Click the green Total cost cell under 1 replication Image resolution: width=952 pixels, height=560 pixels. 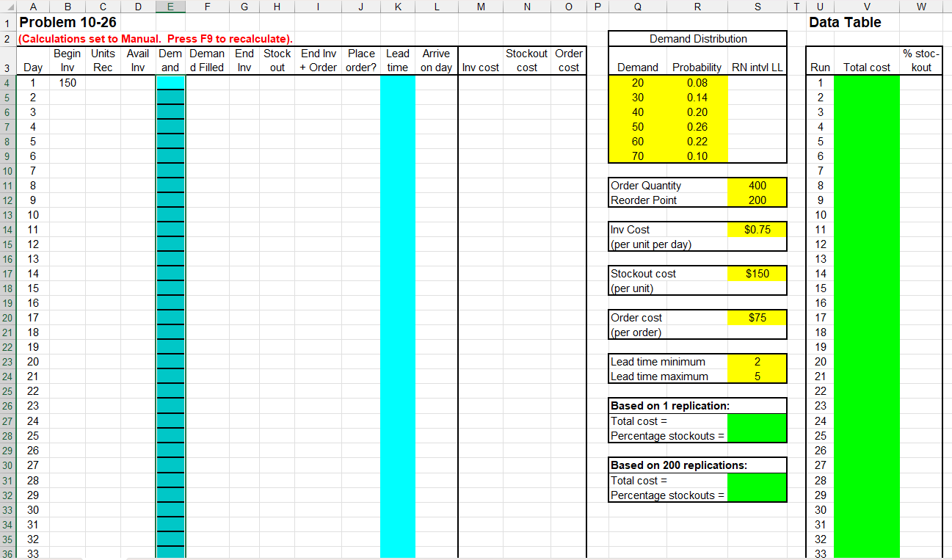[x=757, y=420]
